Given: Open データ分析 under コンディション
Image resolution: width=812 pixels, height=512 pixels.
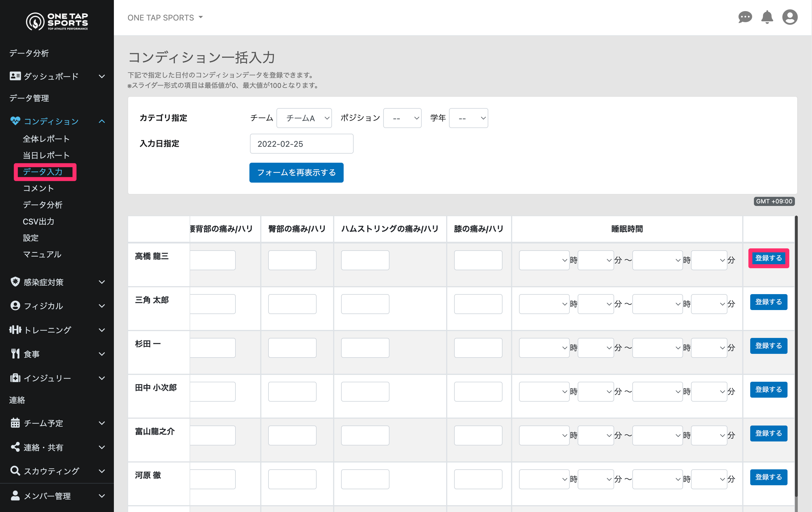Looking at the screenshot, I should tap(42, 205).
